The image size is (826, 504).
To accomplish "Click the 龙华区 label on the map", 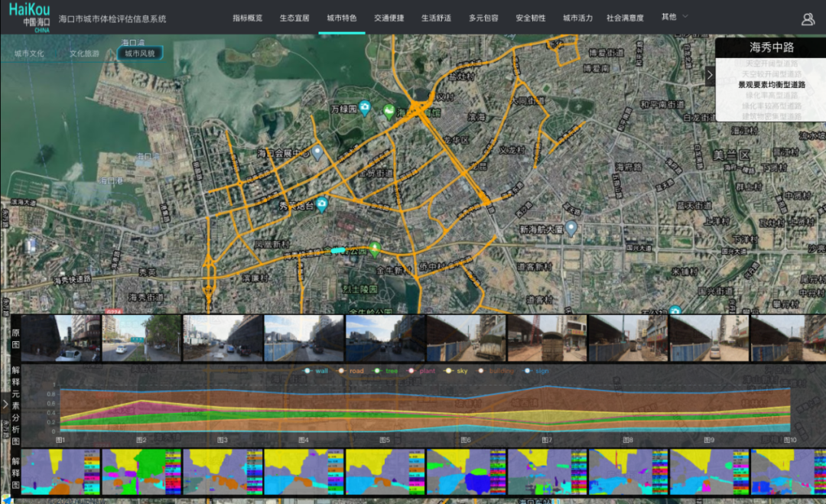I will click(x=456, y=140).
